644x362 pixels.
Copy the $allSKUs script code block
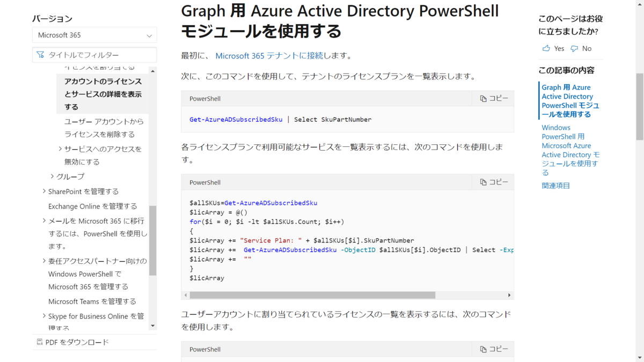[x=494, y=182]
